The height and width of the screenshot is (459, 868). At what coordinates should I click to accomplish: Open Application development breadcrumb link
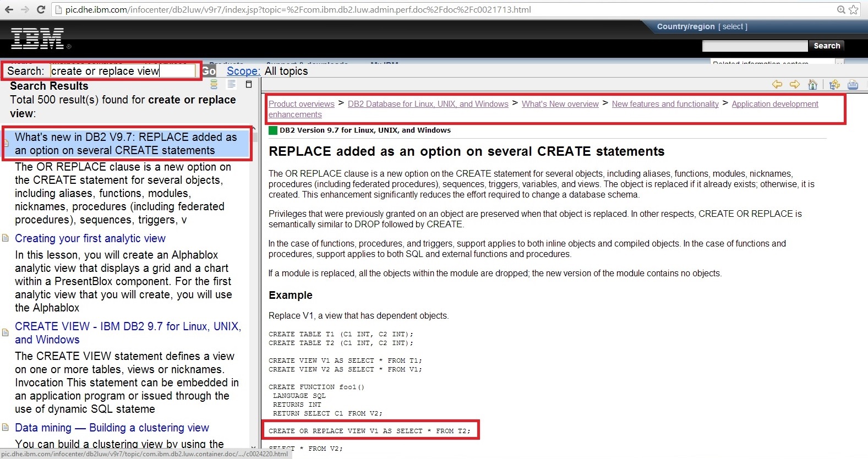coord(775,104)
